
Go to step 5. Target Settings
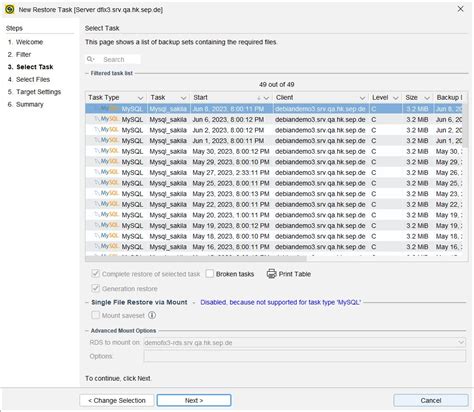coord(34,92)
